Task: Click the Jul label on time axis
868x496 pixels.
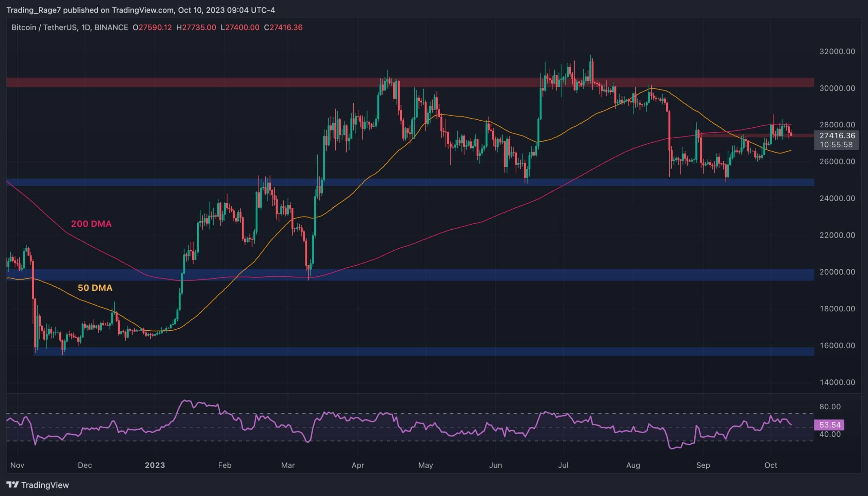Action: pyautogui.click(x=563, y=465)
